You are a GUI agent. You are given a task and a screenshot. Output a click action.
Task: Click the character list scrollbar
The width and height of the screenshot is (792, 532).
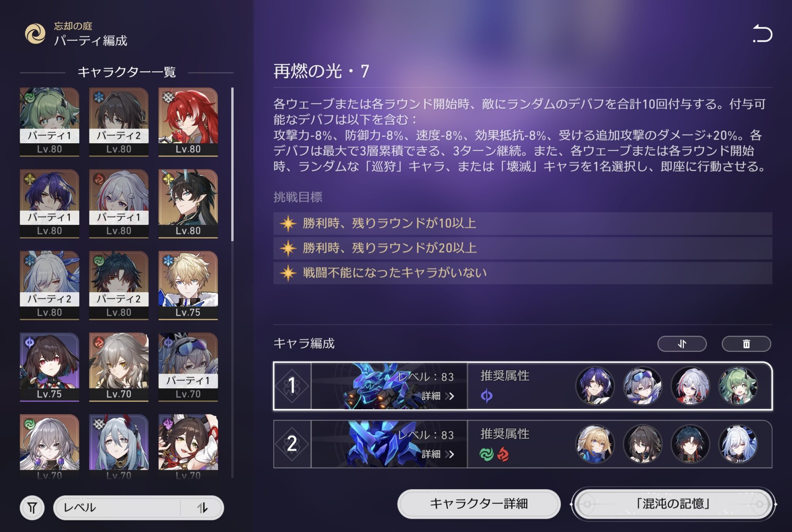click(x=232, y=164)
